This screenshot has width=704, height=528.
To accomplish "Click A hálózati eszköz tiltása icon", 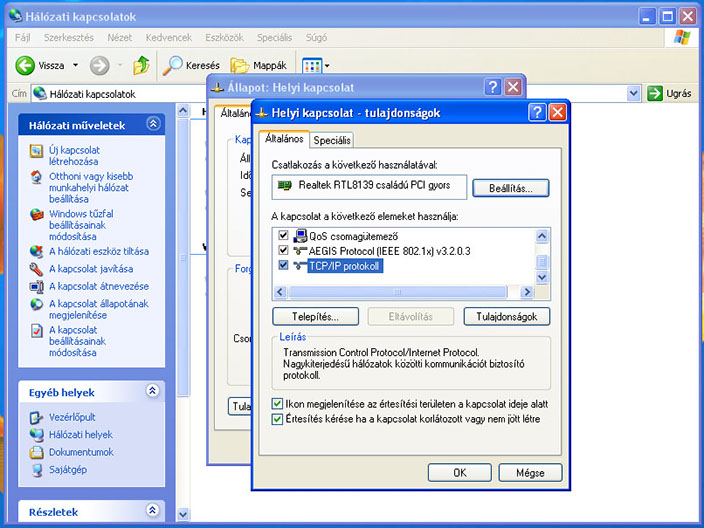I will (36, 251).
